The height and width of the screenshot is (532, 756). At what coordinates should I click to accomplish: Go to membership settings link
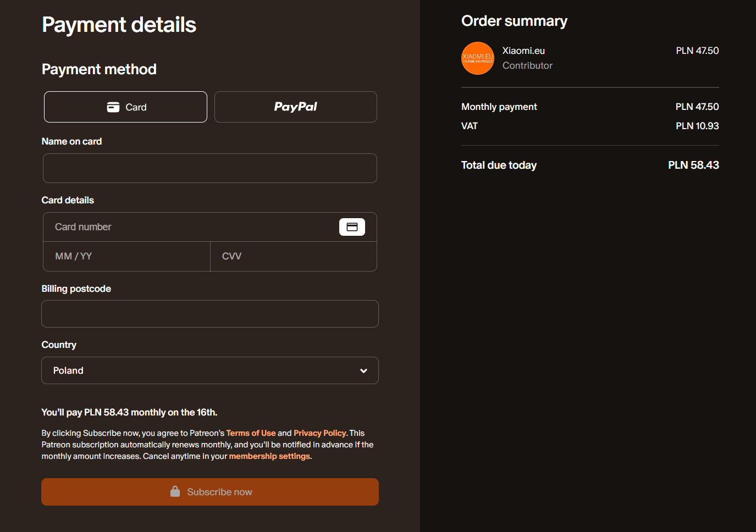pos(269,456)
